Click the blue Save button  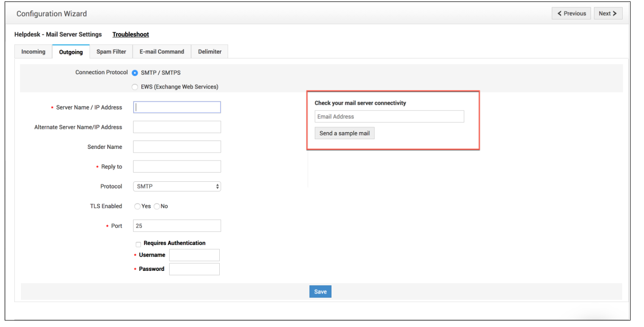click(x=320, y=292)
